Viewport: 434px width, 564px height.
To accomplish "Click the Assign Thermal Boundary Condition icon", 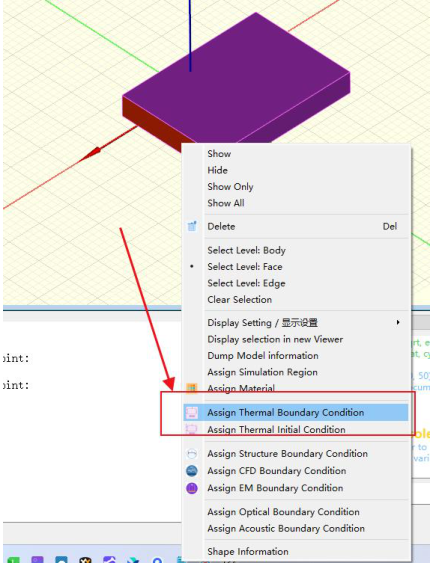I will pos(192,413).
